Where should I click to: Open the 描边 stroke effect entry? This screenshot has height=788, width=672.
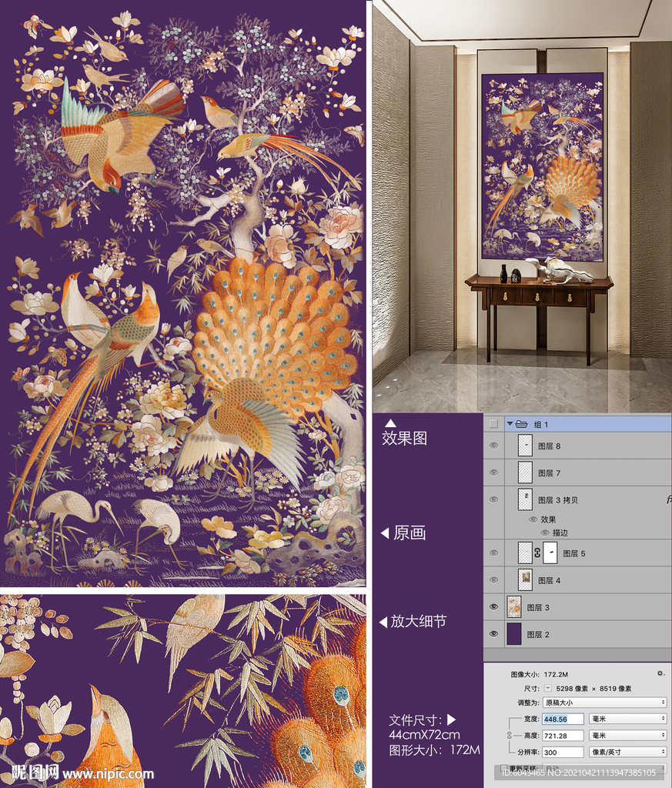(x=560, y=533)
